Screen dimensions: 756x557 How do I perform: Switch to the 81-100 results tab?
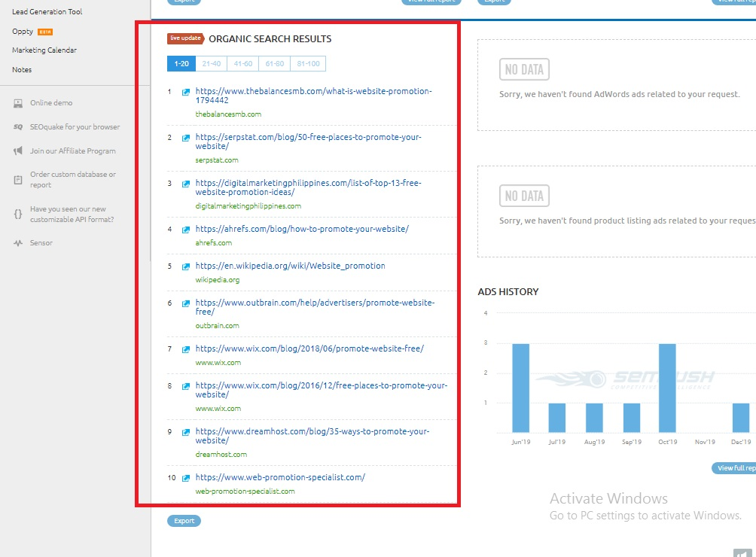point(308,63)
